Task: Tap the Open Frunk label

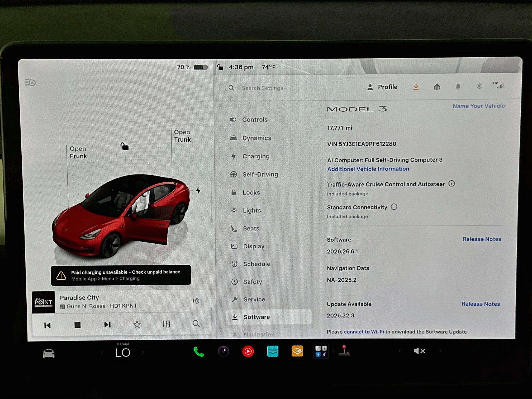Action: [x=78, y=152]
